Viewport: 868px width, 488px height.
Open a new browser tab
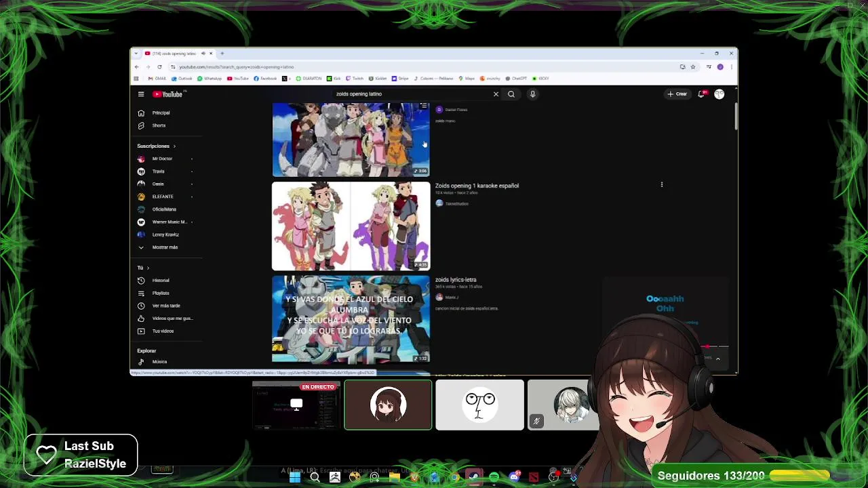coord(222,54)
